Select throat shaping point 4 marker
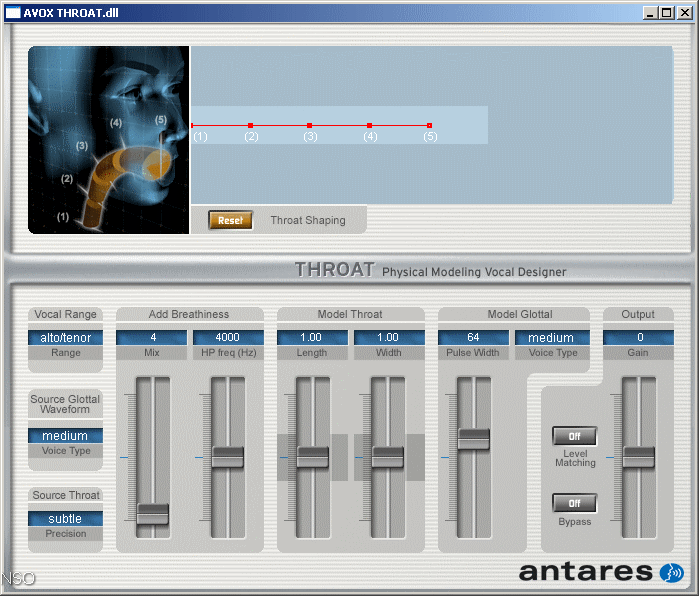The height and width of the screenshot is (596, 699). (x=370, y=126)
